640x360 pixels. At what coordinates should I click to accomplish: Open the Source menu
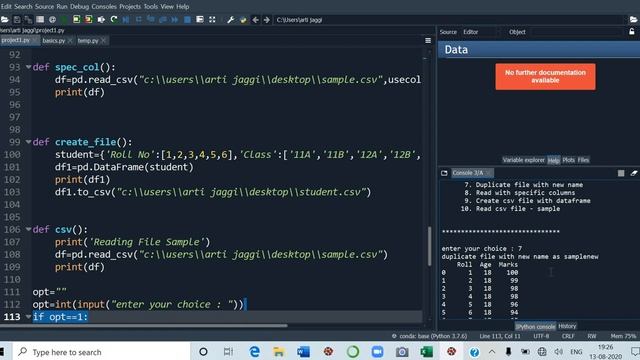click(x=44, y=7)
